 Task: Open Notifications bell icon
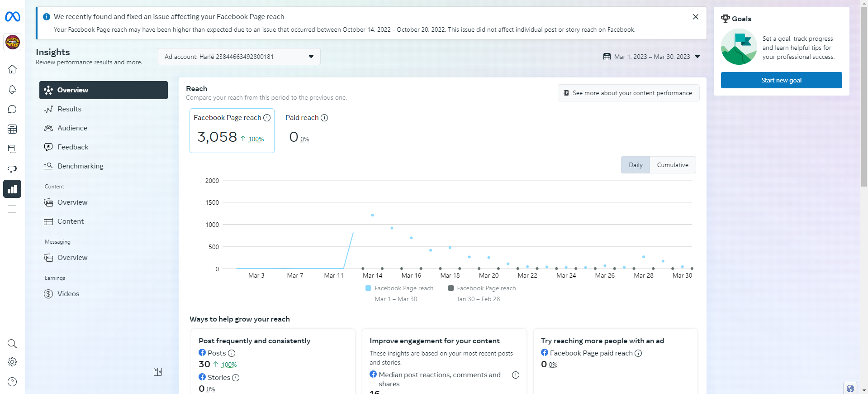pos(12,89)
